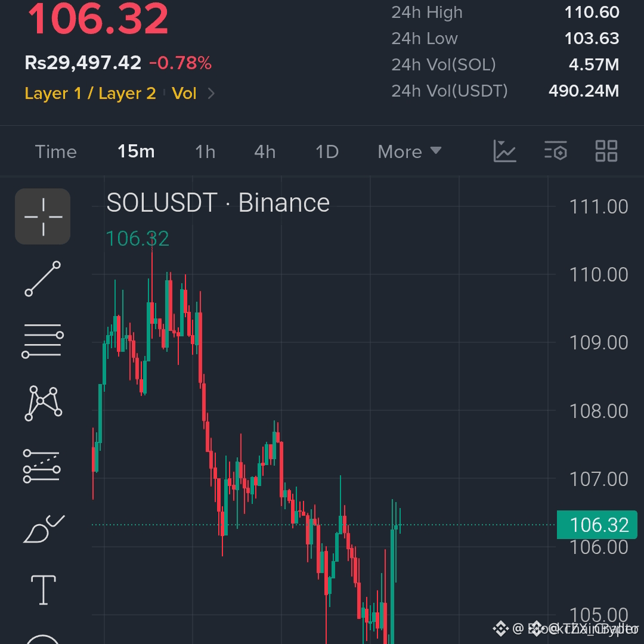Click the 111.00 price axis label
644x644 pixels.
[599, 206]
